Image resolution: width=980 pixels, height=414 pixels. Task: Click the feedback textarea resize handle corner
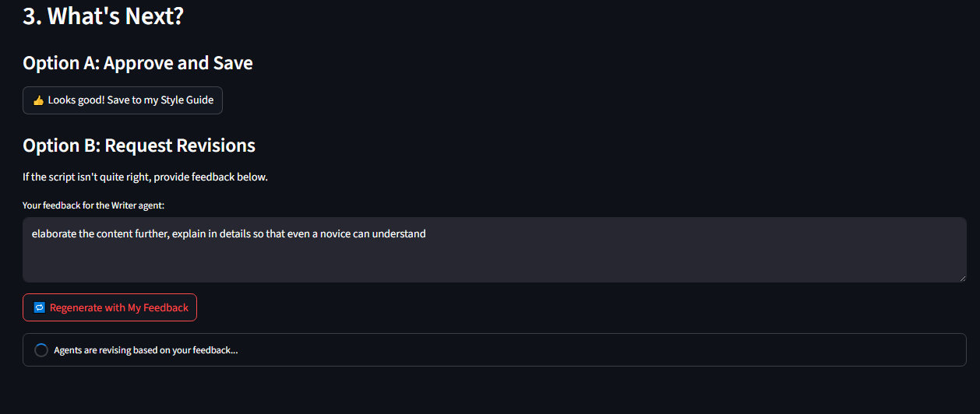(x=961, y=277)
